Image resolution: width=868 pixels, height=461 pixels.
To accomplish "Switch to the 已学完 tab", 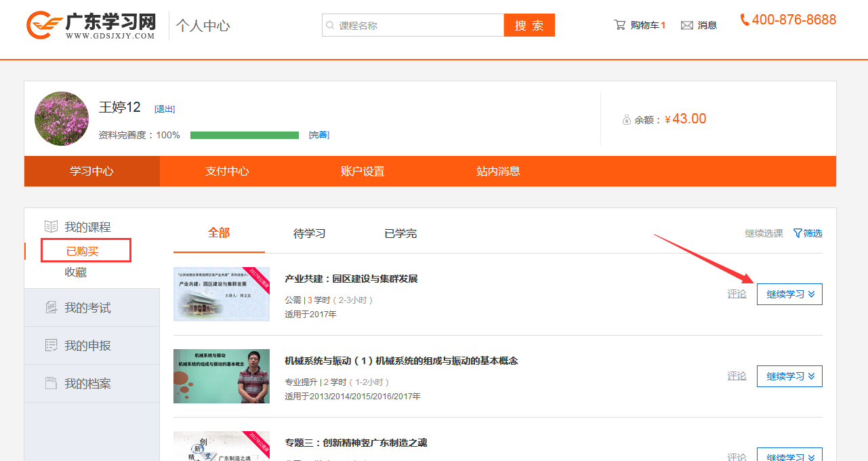I will pyautogui.click(x=400, y=233).
